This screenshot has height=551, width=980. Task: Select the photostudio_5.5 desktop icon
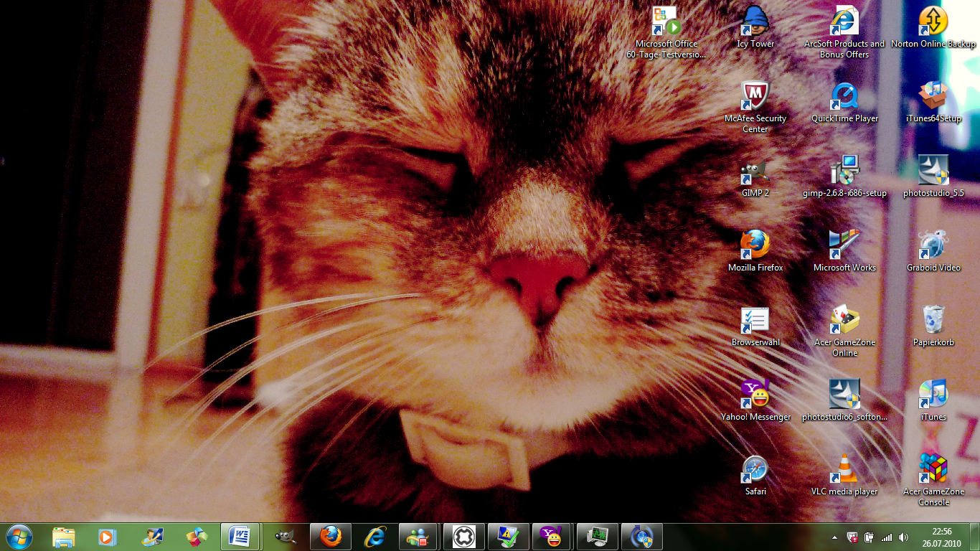click(933, 178)
